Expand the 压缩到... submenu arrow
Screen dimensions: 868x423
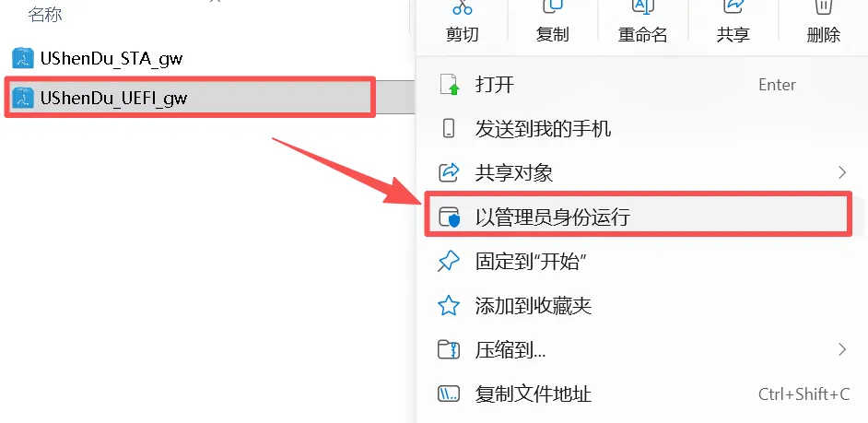842,349
